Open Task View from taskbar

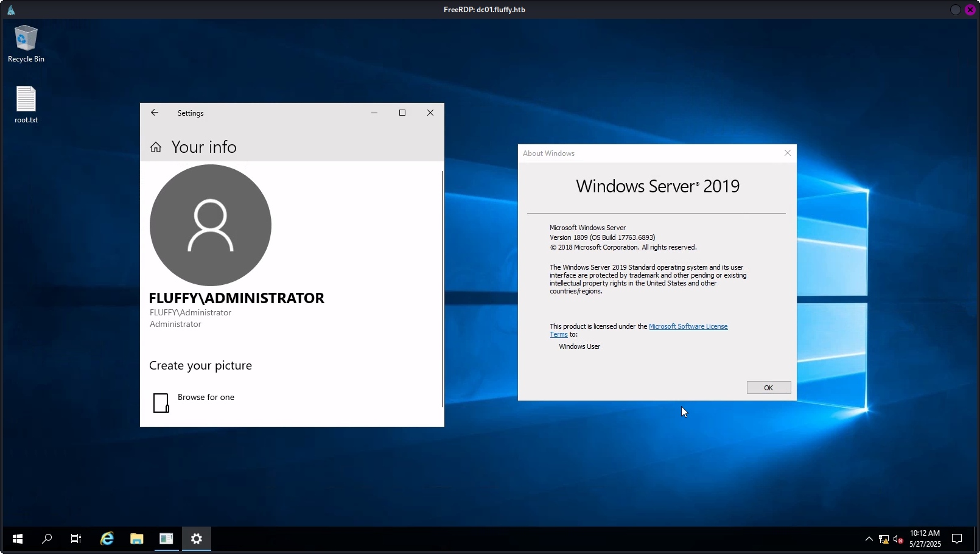[x=76, y=539]
